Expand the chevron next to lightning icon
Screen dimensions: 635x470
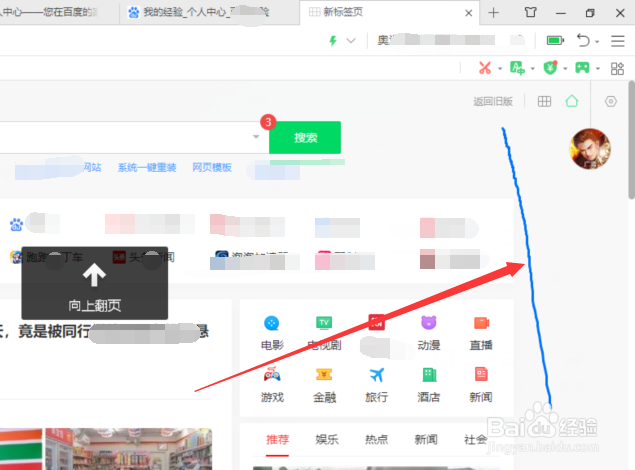click(x=351, y=40)
